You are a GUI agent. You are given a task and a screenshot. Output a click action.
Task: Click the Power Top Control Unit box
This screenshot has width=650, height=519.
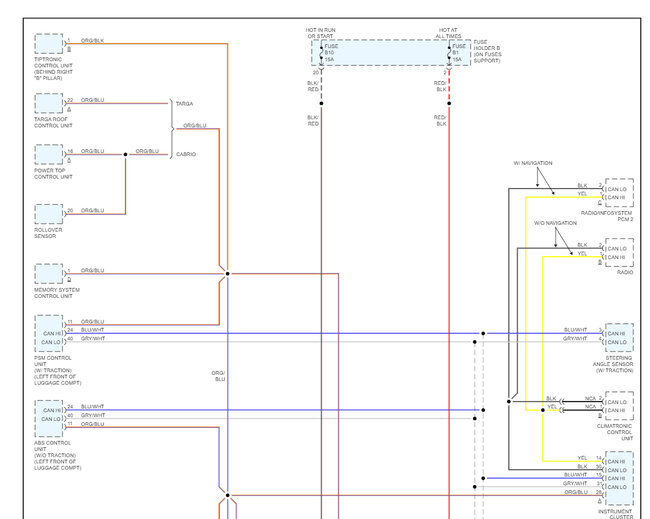pyautogui.click(x=49, y=154)
